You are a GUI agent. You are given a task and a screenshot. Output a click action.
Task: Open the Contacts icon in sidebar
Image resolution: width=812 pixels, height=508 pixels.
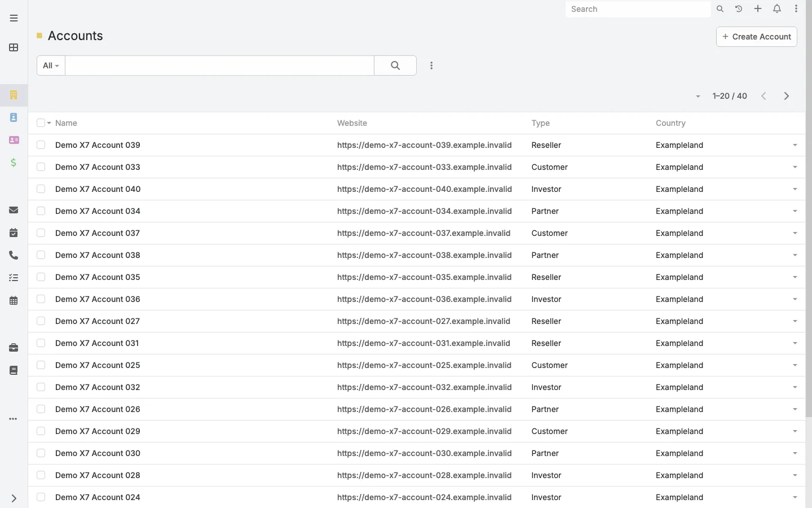14,117
